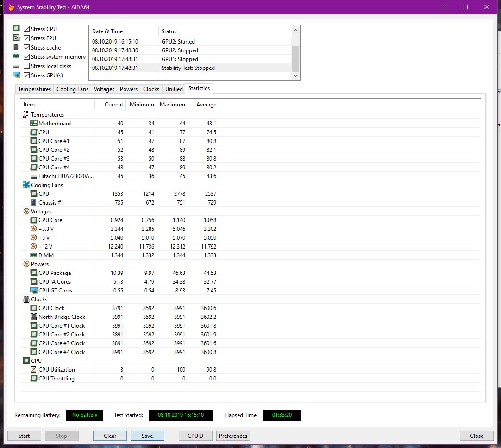
Task: Uncheck the Stress CPU checkbox
Action: point(26,29)
